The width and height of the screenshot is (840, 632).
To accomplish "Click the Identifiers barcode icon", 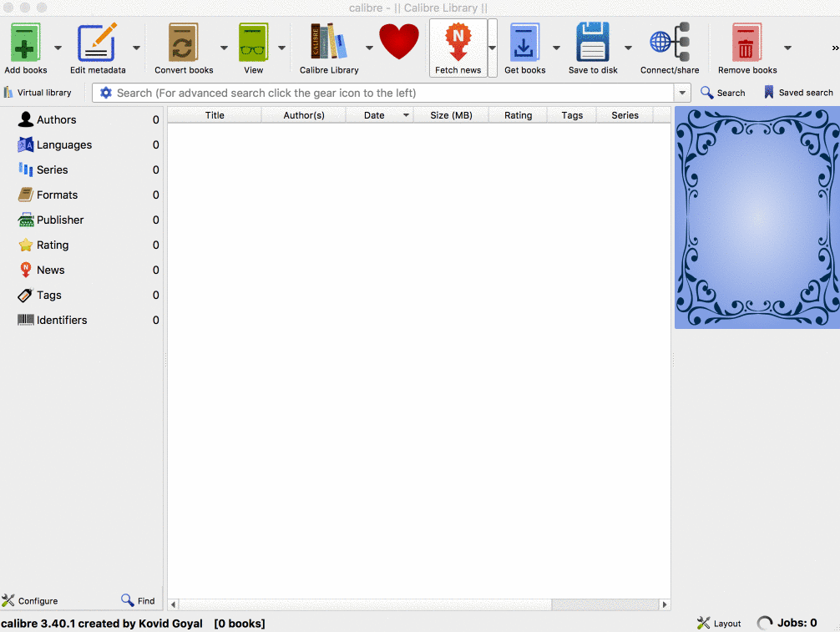I will tap(25, 320).
